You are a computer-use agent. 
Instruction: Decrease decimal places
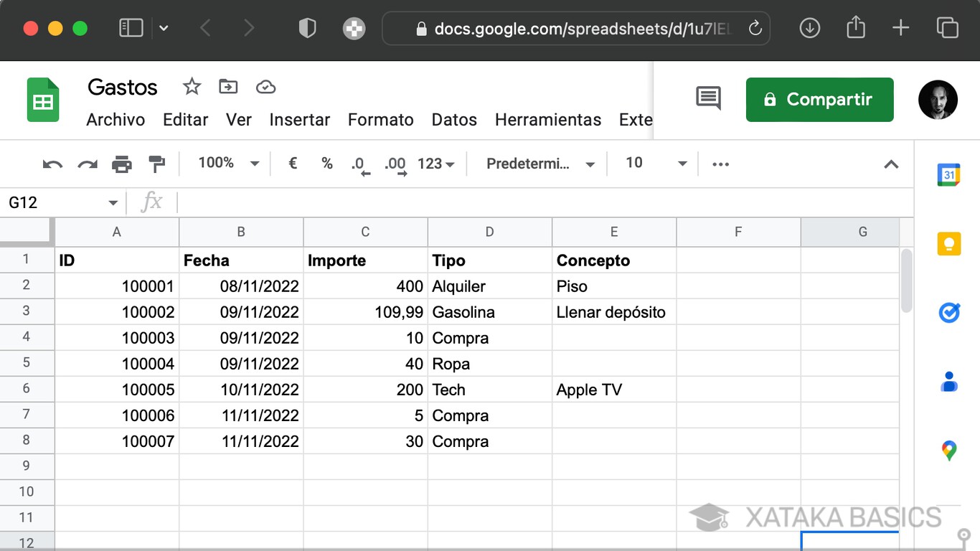pos(359,164)
